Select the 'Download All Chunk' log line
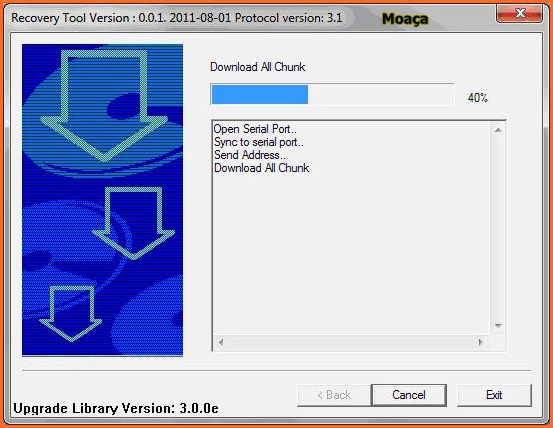The image size is (553, 428). 261,168
